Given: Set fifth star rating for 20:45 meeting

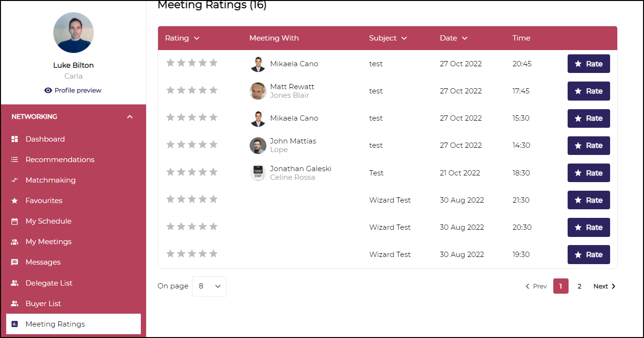Looking at the screenshot, I should coord(213,63).
